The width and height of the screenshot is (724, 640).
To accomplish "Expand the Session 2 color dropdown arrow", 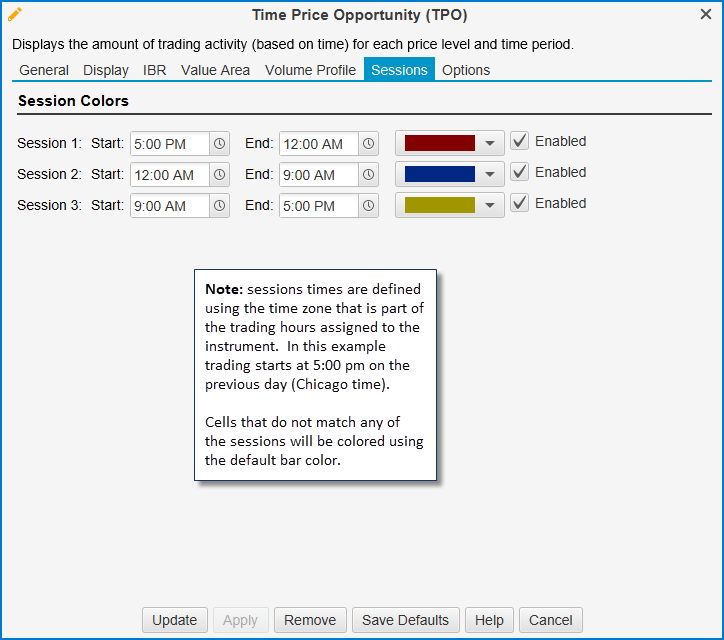I will point(489,175).
